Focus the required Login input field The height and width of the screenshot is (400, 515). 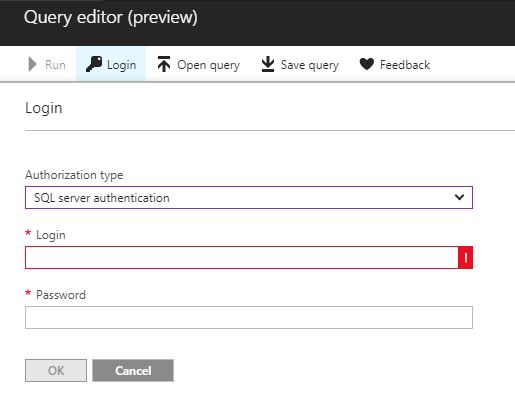point(242,257)
